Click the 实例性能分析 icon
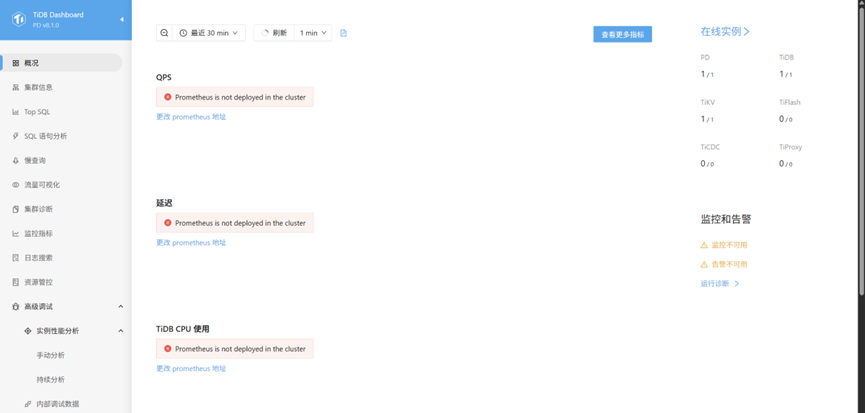Screen dimensions: 865x413 pyautogui.click(x=28, y=331)
